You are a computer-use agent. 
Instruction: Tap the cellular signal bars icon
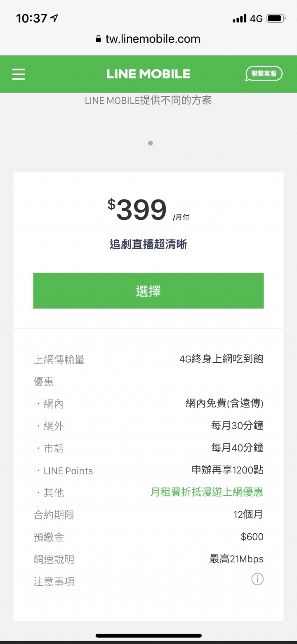tap(239, 19)
